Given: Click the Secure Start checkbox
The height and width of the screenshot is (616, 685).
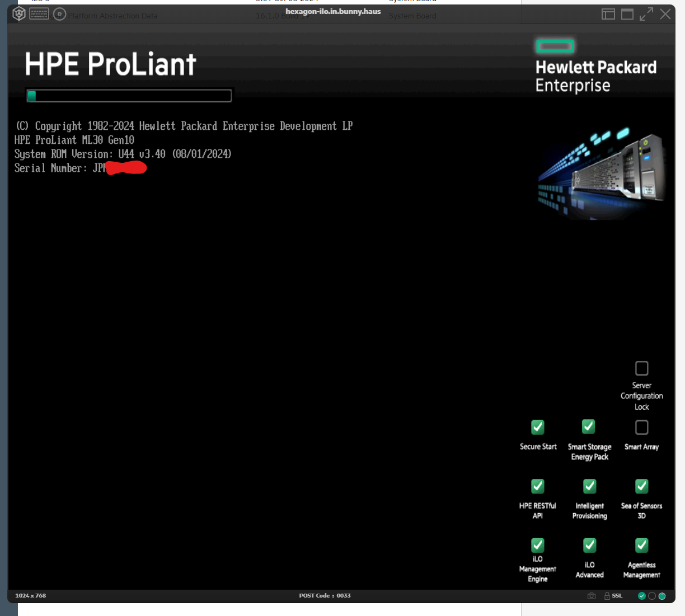Looking at the screenshot, I should click(538, 427).
